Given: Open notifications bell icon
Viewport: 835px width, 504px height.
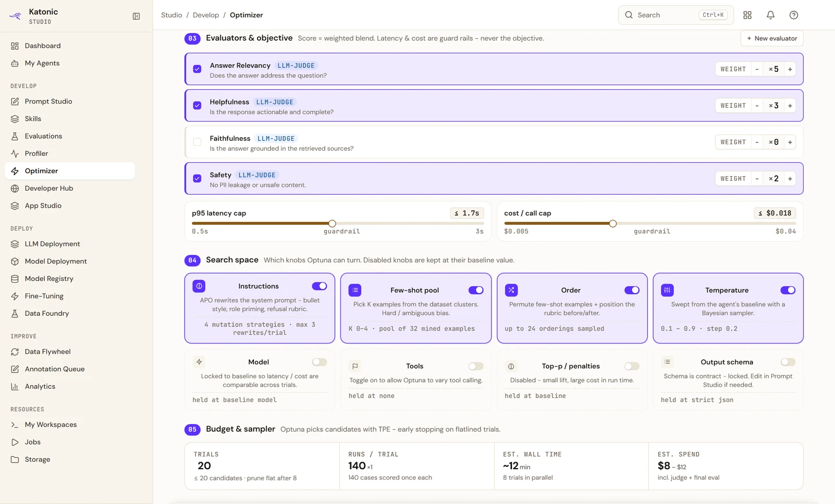Looking at the screenshot, I should tap(771, 15).
